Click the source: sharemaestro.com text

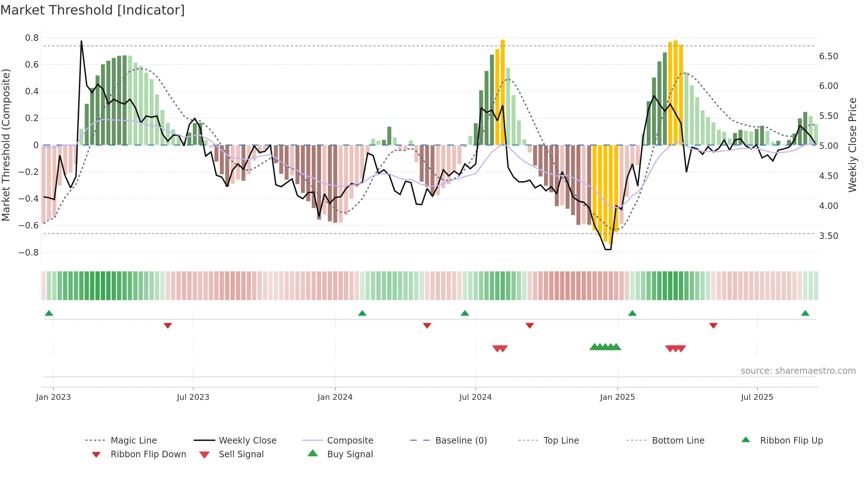[798, 371]
